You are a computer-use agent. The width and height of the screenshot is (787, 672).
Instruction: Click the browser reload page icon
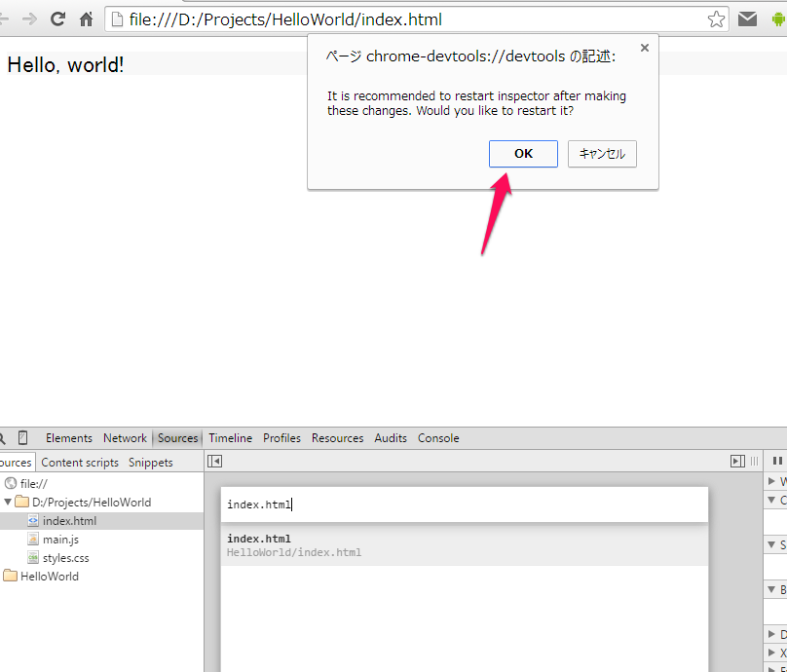60,18
